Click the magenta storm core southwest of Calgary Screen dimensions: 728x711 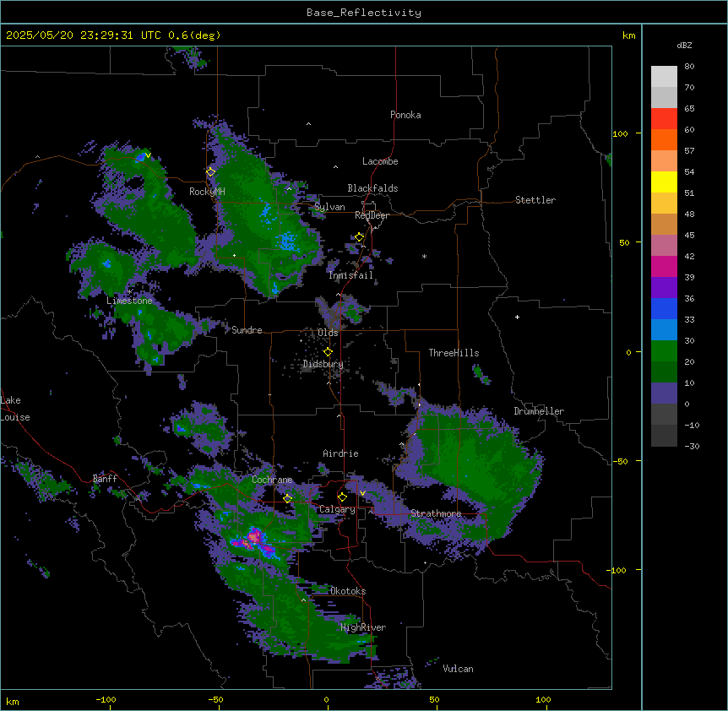[253, 537]
